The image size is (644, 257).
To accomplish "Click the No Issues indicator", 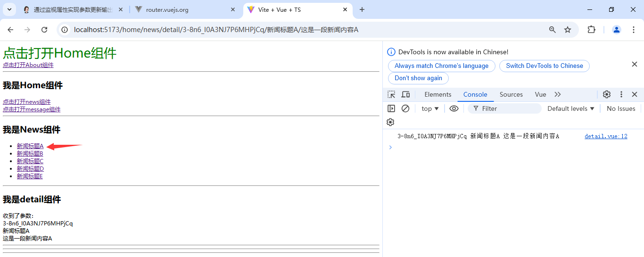I will (x=621, y=108).
